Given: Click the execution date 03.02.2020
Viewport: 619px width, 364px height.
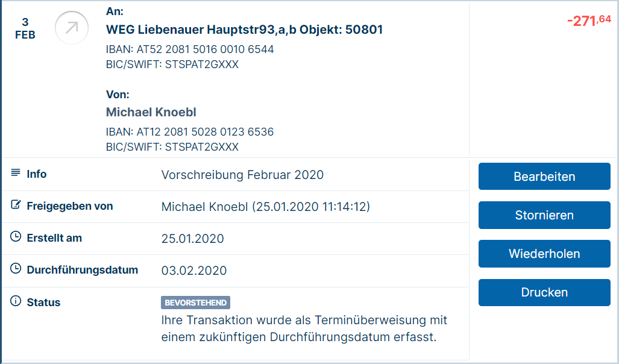Looking at the screenshot, I should pyautogui.click(x=194, y=271).
